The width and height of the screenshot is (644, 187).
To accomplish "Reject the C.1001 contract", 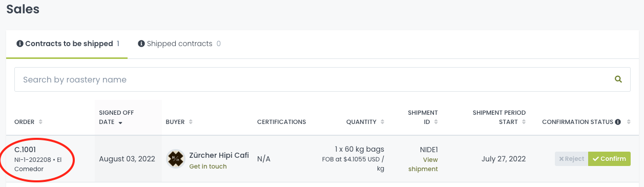I will coord(571,159).
